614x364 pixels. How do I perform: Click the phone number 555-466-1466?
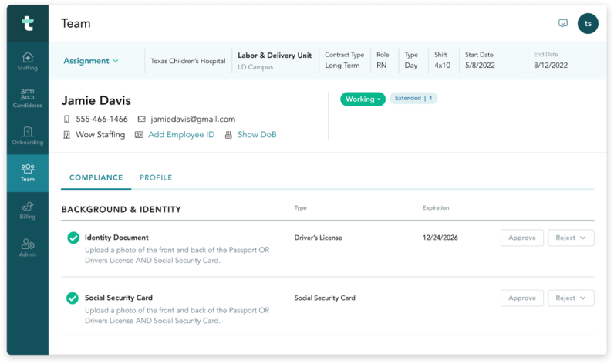[x=102, y=119]
